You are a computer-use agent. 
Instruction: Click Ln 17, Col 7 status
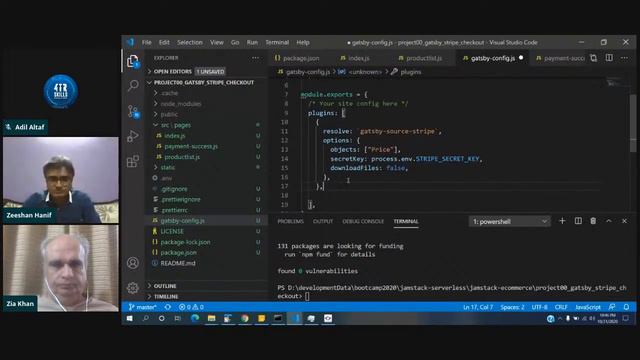click(x=478, y=307)
